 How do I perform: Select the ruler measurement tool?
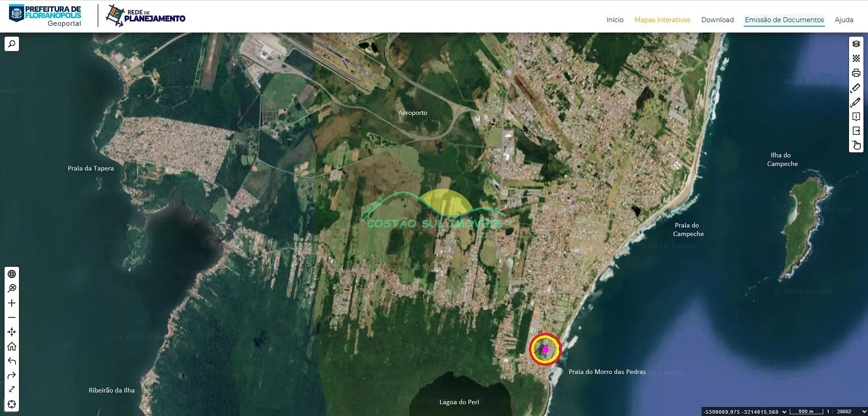tap(856, 87)
